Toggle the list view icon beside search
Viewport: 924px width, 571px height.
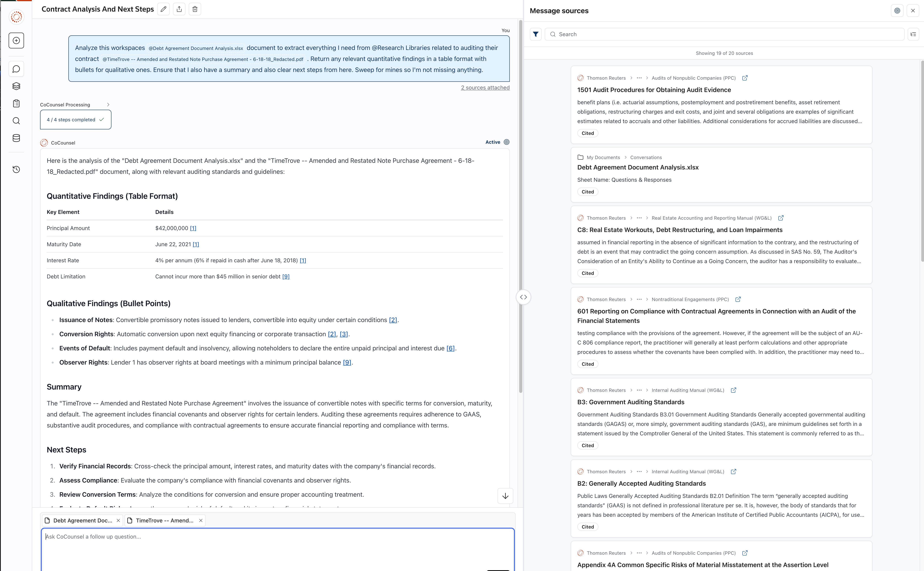[913, 34]
